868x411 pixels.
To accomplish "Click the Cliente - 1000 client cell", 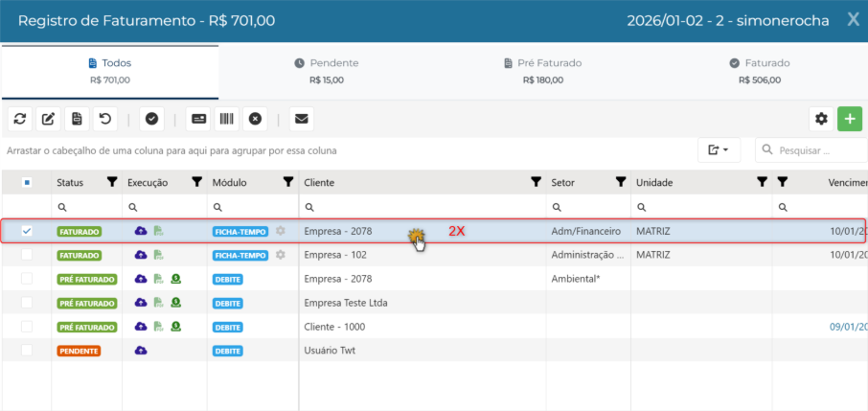I will coord(423,327).
